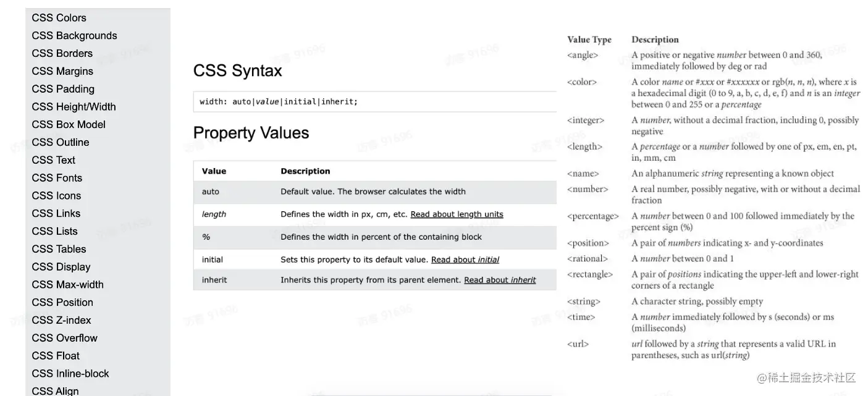
Task: Click 'A pair of numbers indicating x- and y-coordinates'
Action: pyautogui.click(x=727, y=243)
